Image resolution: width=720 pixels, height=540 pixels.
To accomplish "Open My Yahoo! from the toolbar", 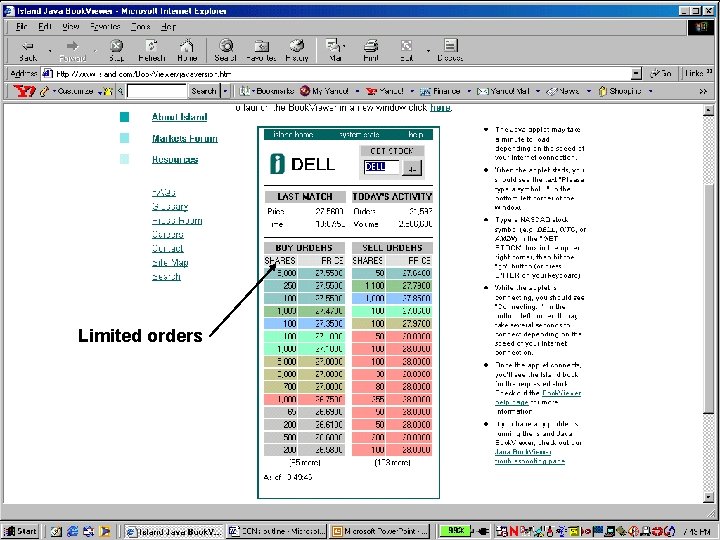I will [x=324, y=91].
